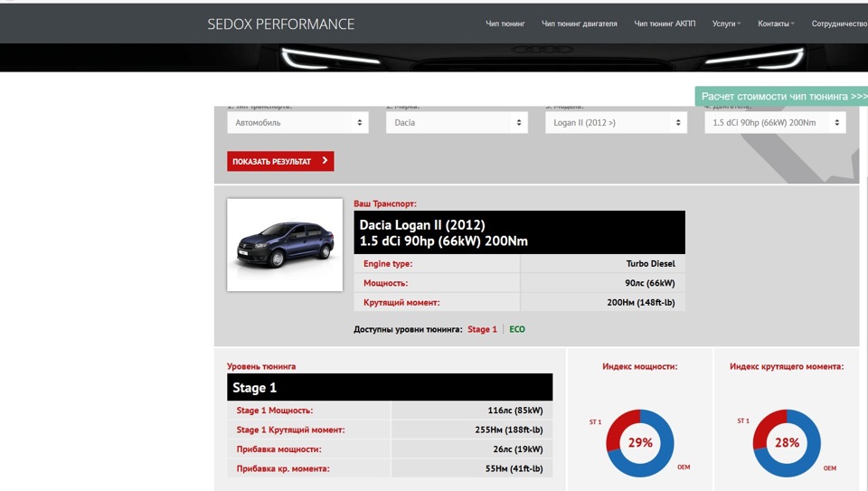
Task: Open the Чип тюнинг menu item
Action: point(505,24)
